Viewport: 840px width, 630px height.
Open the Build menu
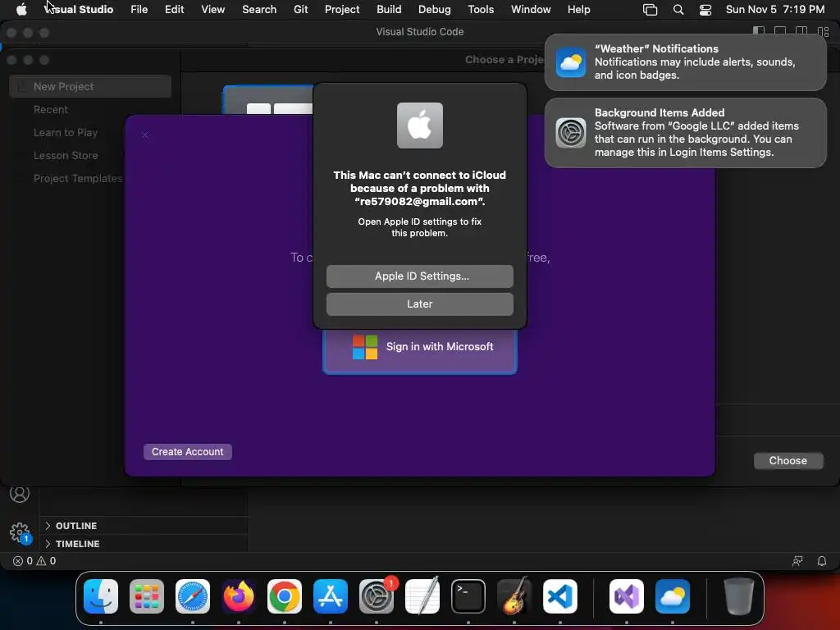click(389, 10)
